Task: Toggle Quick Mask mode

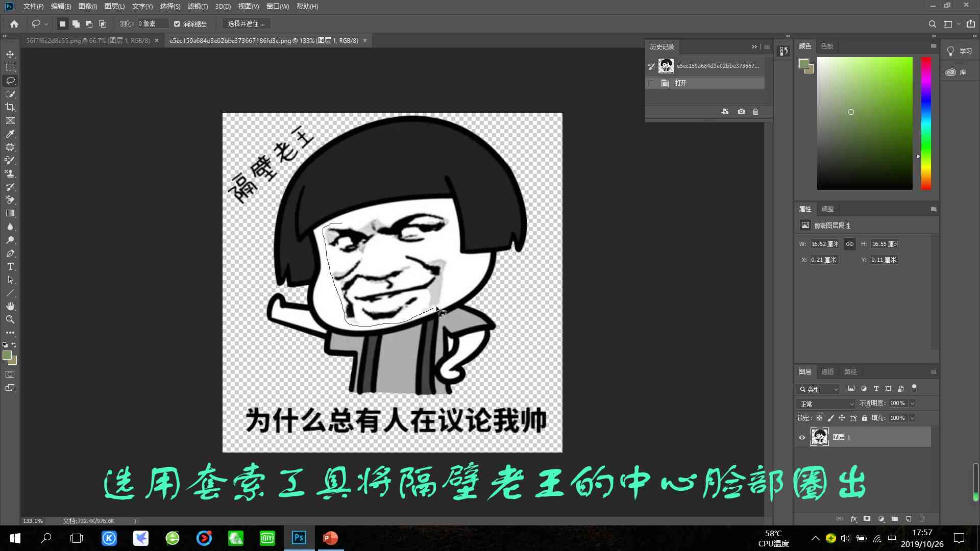Action: click(10, 374)
